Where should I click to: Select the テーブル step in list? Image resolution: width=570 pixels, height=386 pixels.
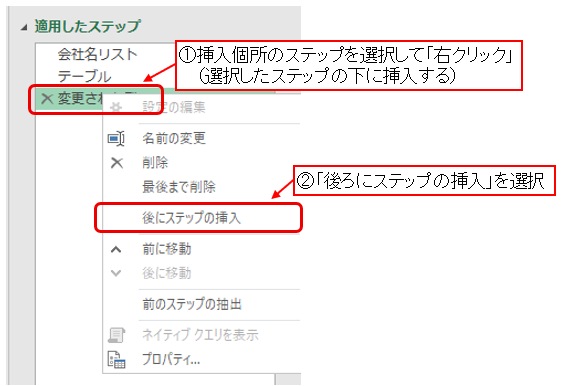tap(84, 77)
